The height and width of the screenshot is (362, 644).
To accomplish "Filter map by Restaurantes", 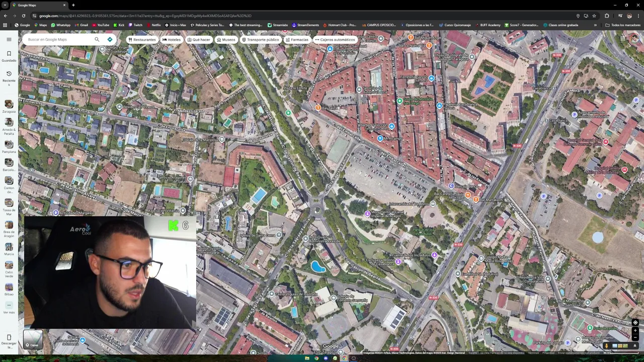I will pos(141,39).
